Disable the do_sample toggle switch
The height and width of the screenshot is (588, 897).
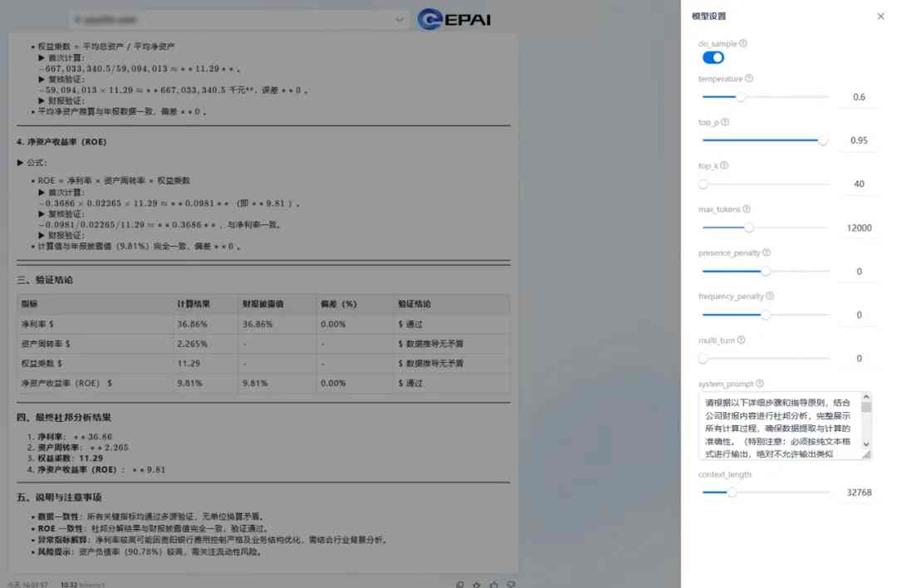(x=713, y=57)
